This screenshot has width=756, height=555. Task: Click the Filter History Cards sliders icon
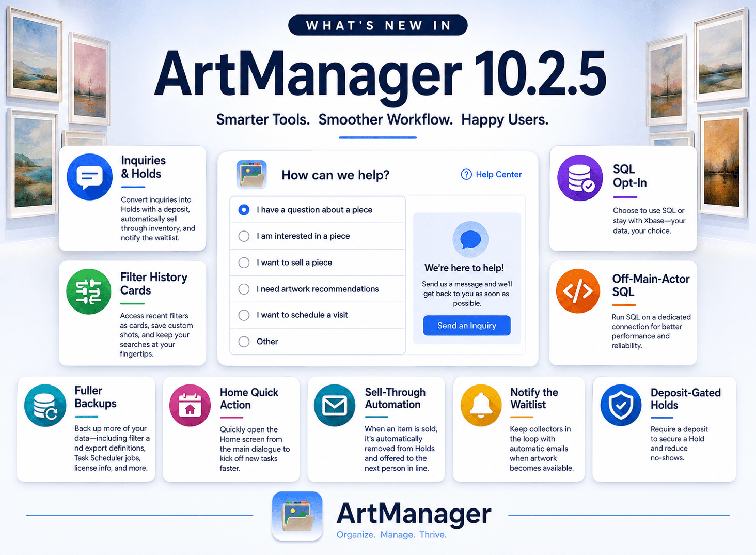pos(89,291)
